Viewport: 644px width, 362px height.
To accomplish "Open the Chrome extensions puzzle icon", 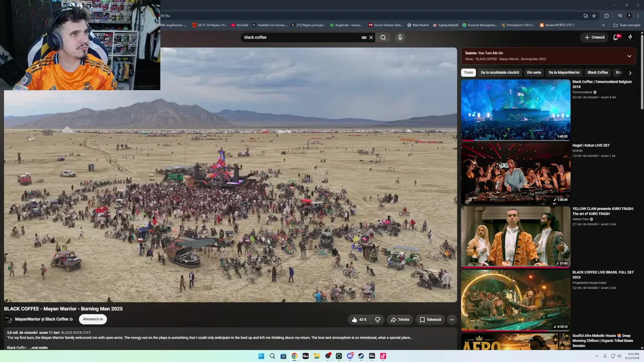I will 606,16.
